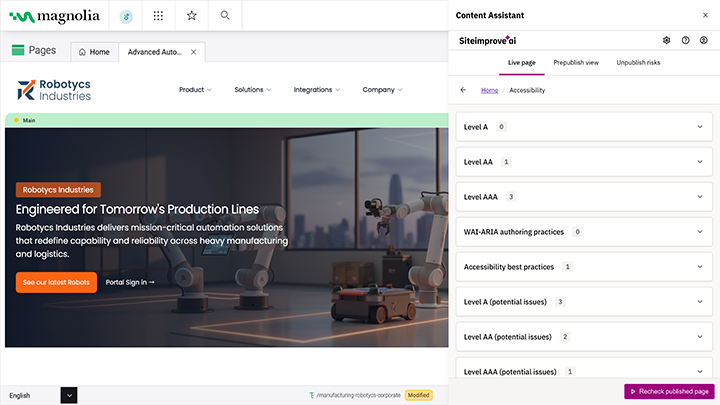Click the Siteimprove ai logo
This screenshot has height=405, width=720.
pyautogui.click(x=487, y=40)
